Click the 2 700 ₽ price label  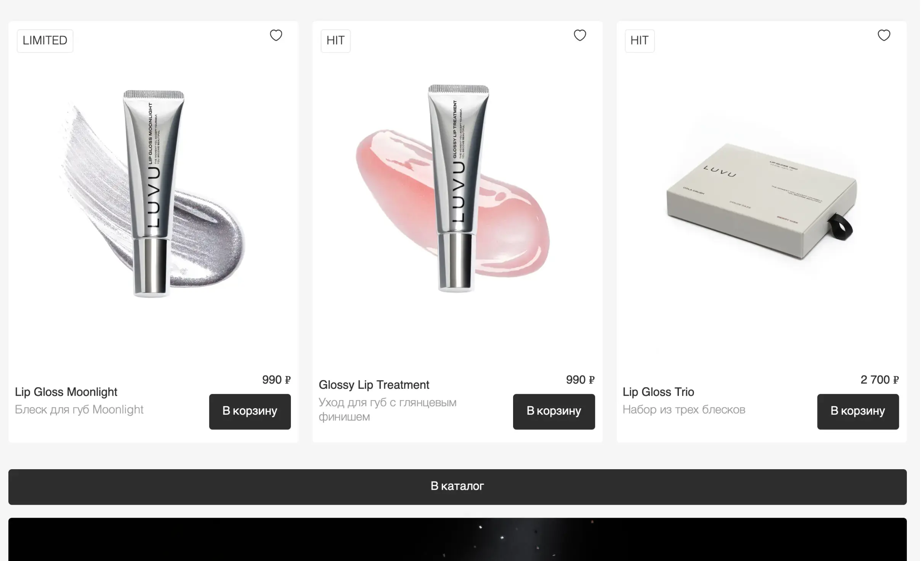pos(879,380)
